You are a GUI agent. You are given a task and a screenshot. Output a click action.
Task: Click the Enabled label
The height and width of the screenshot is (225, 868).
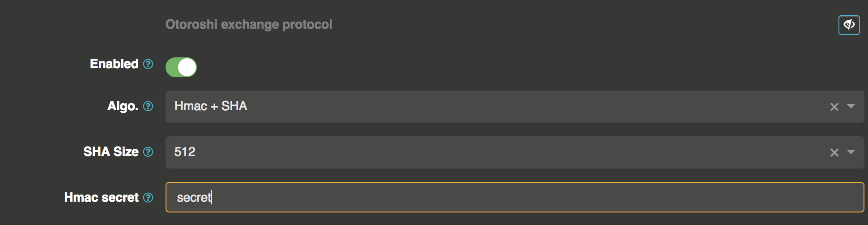(114, 64)
